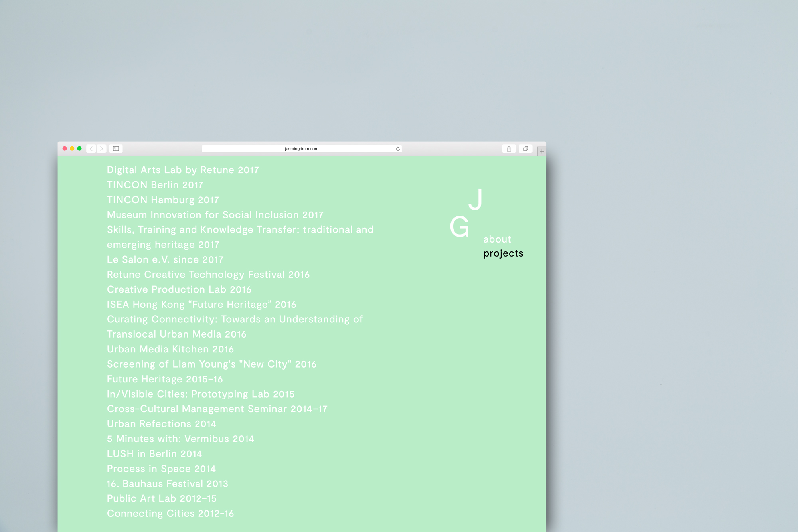This screenshot has width=798, height=532.
Task: Reload the page with the refresh icon
Action: click(x=398, y=149)
